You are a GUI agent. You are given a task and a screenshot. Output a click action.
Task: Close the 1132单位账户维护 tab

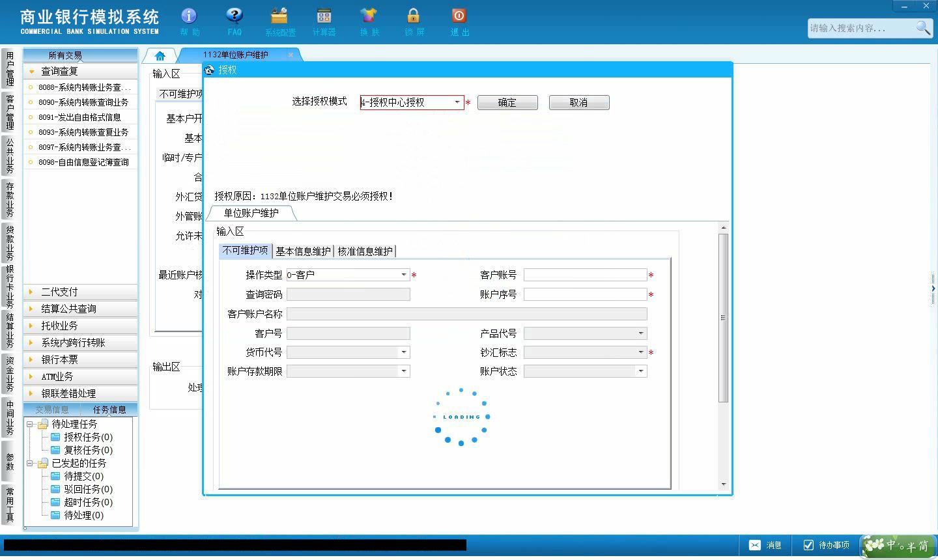pyautogui.click(x=291, y=55)
